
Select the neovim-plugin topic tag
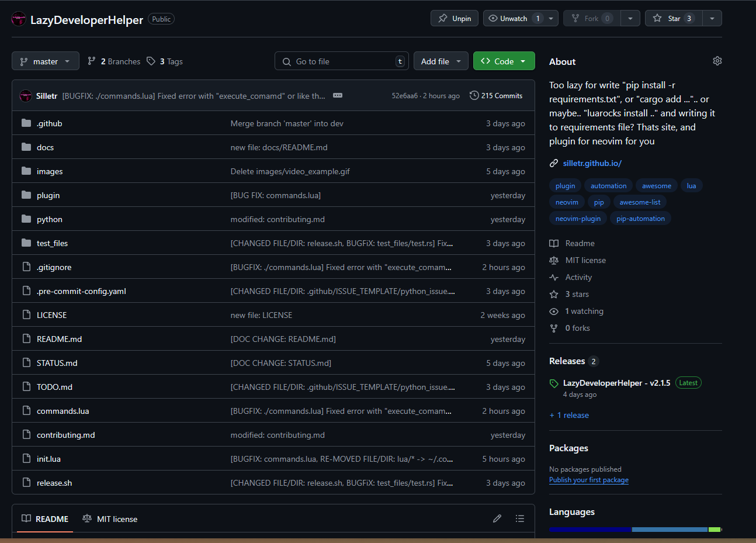tap(578, 218)
